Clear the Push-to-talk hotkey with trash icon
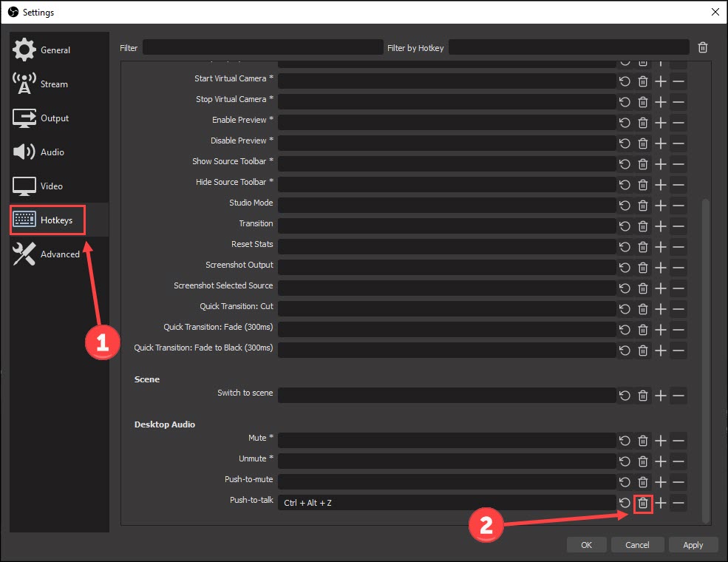 [x=643, y=503]
